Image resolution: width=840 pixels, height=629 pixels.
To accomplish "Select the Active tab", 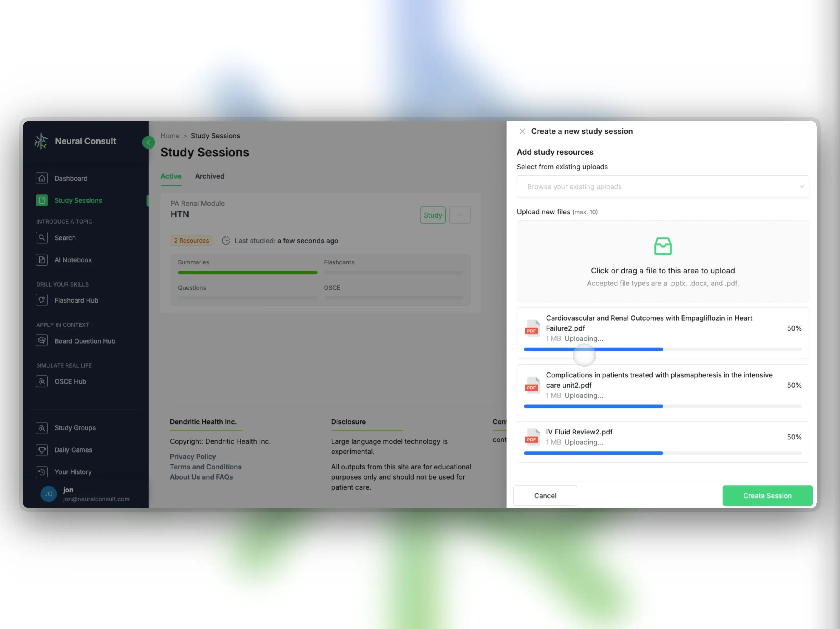I will pos(171,176).
